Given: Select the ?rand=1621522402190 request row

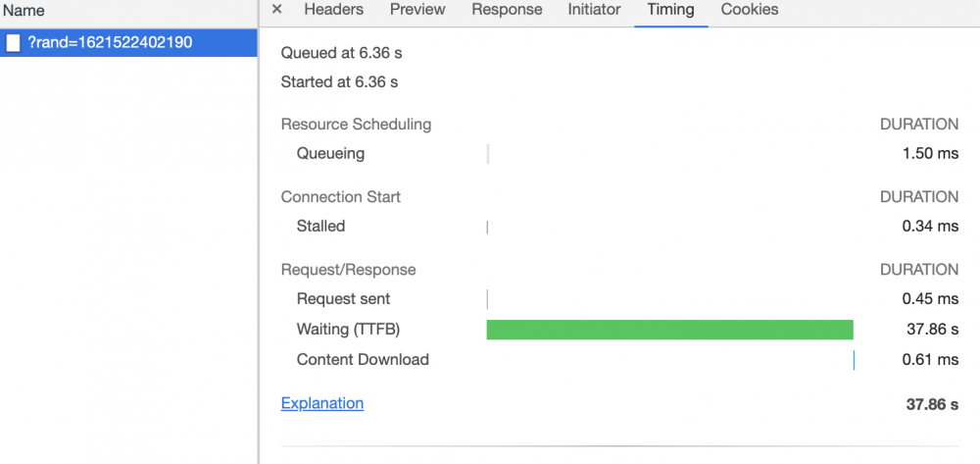Looking at the screenshot, I should 127,42.
